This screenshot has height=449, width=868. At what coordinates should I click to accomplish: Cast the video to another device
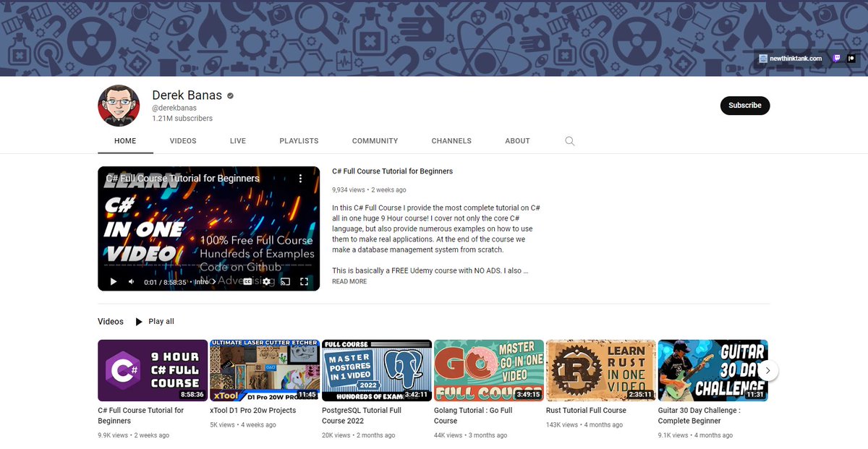pyautogui.click(x=286, y=281)
